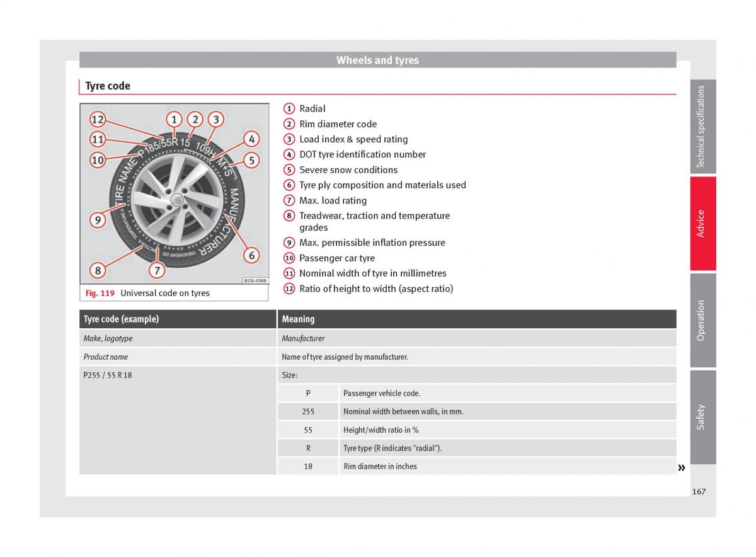Select the Manufacturer table cell
Screen dimensions: 756x557
477,338
